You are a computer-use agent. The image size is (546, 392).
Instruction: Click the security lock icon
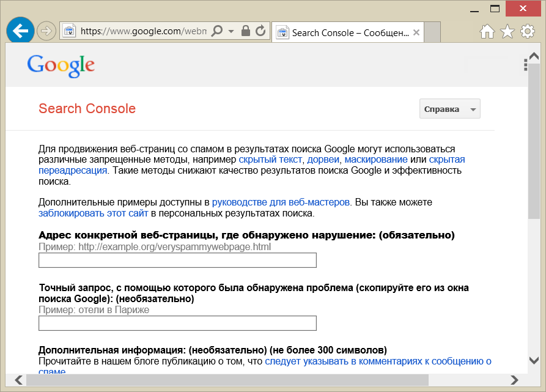pos(246,31)
